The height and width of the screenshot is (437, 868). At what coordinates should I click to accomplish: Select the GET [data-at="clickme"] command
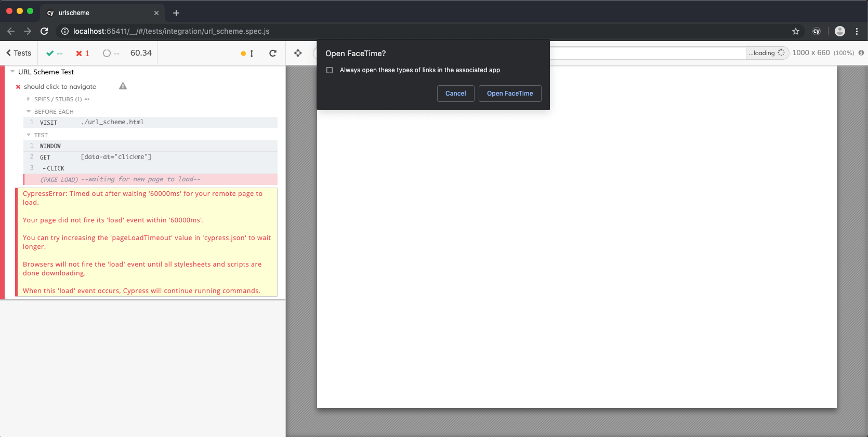click(150, 157)
